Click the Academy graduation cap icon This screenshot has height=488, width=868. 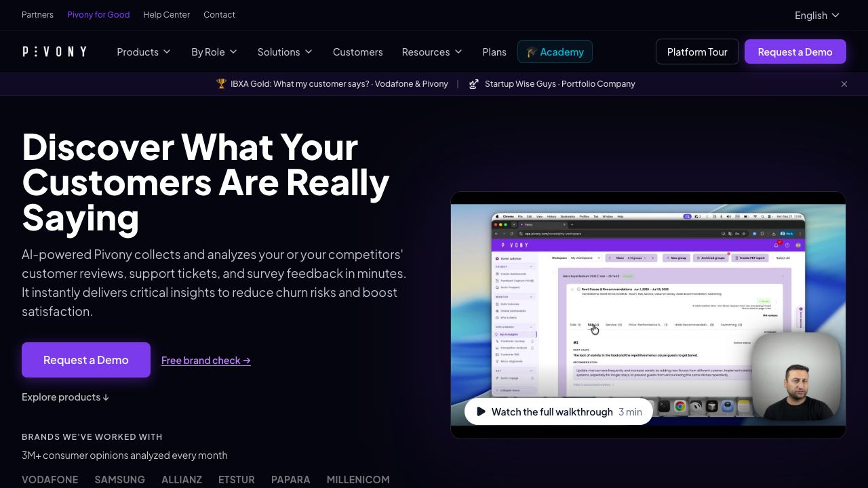pos(532,52)
